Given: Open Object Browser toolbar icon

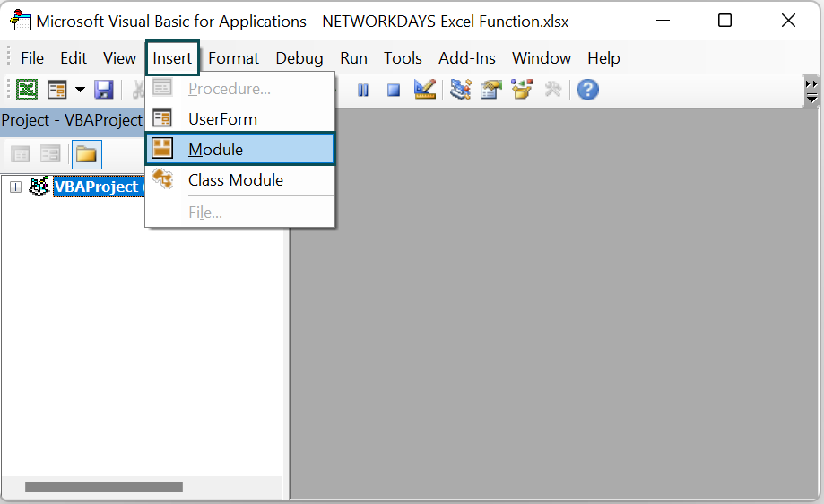Looking at the screenshot, I should [522, 90].
